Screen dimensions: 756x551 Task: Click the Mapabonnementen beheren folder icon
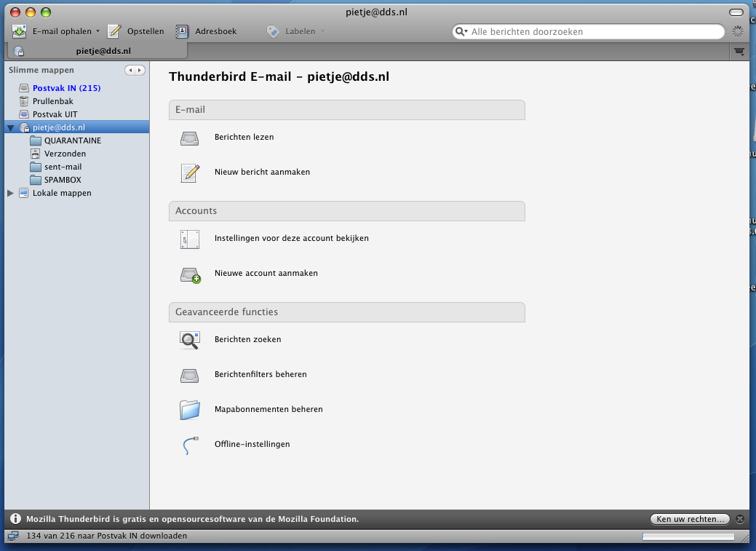pos(190,410)
